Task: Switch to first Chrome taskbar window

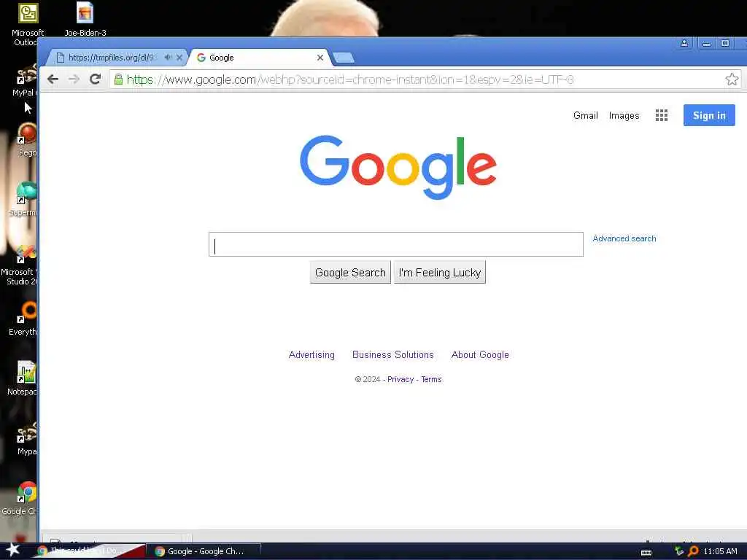Action: coord(90,551)
